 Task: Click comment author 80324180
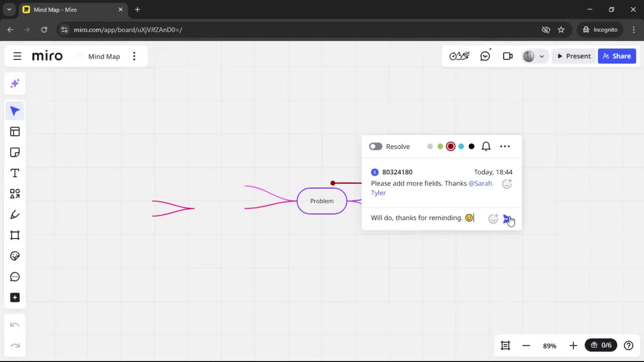397,172
